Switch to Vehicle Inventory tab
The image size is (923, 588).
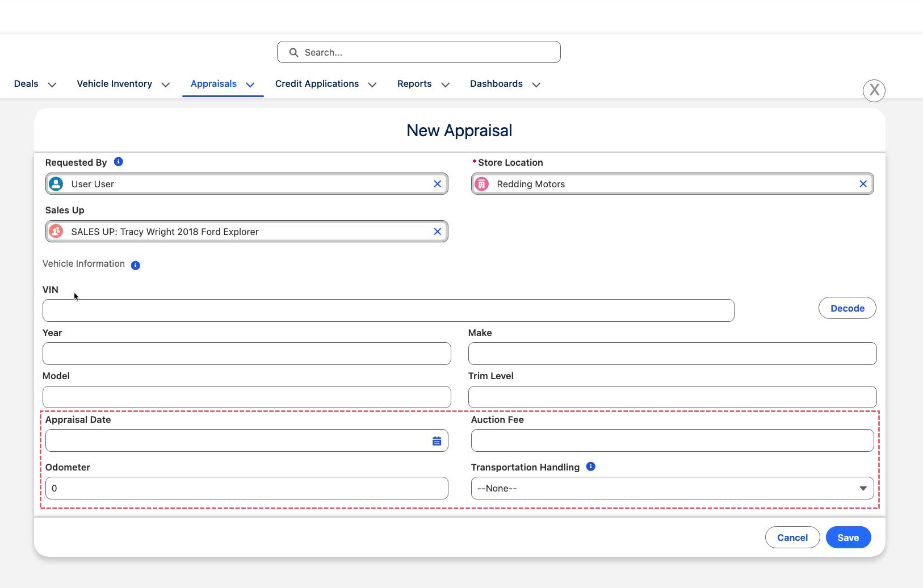[115, 83]
